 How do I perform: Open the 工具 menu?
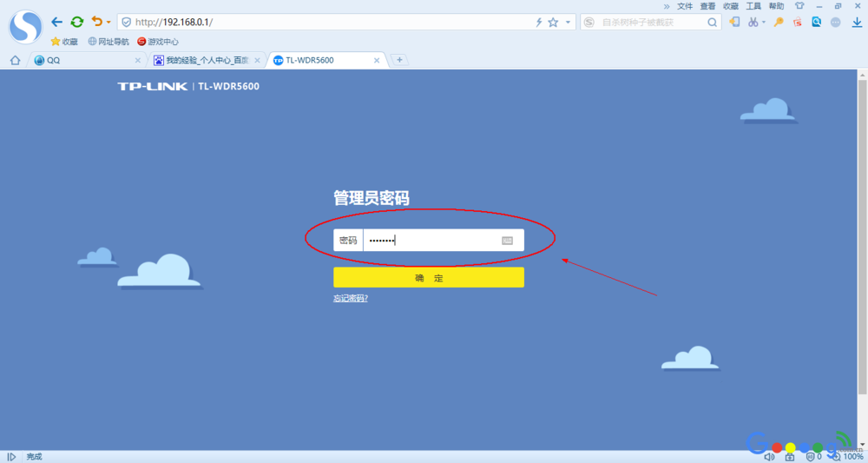coord(753,6)
